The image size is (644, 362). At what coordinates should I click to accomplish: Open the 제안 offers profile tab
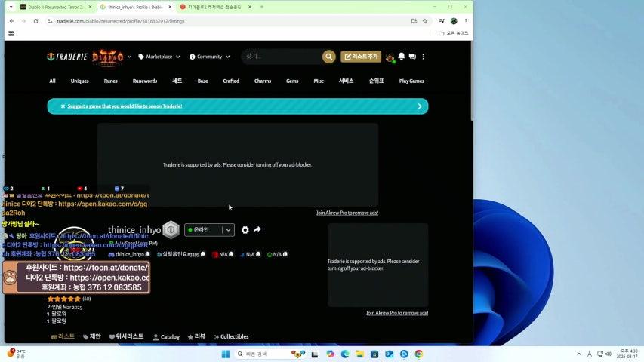(x=92, y=336)
